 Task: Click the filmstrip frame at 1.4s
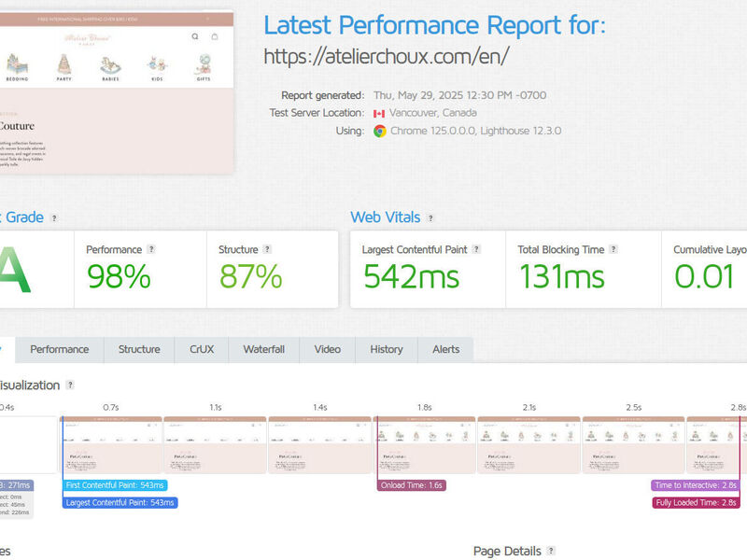(x=319, y=445)
